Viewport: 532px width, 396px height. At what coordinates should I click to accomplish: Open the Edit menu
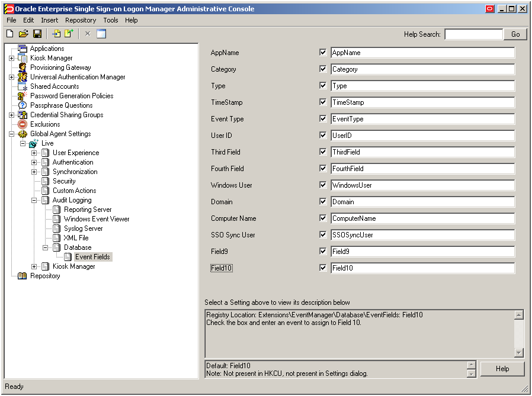pos(28,20)
